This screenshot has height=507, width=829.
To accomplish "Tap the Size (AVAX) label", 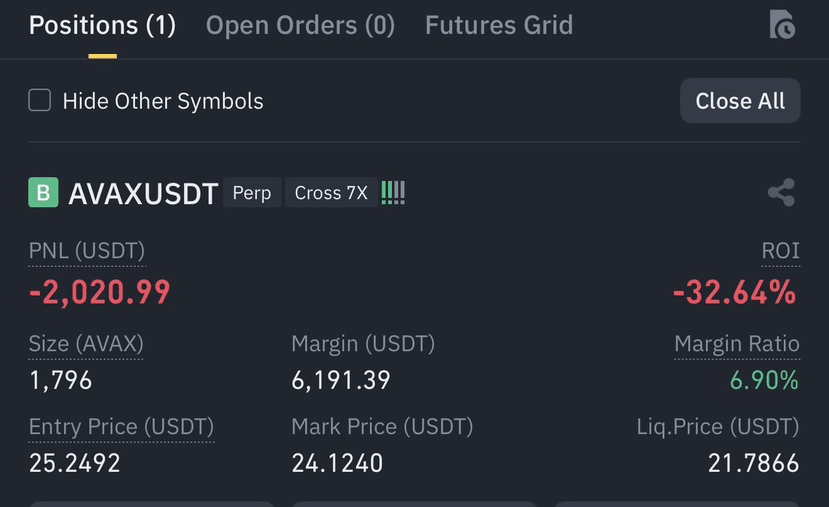I will (86, 344).
